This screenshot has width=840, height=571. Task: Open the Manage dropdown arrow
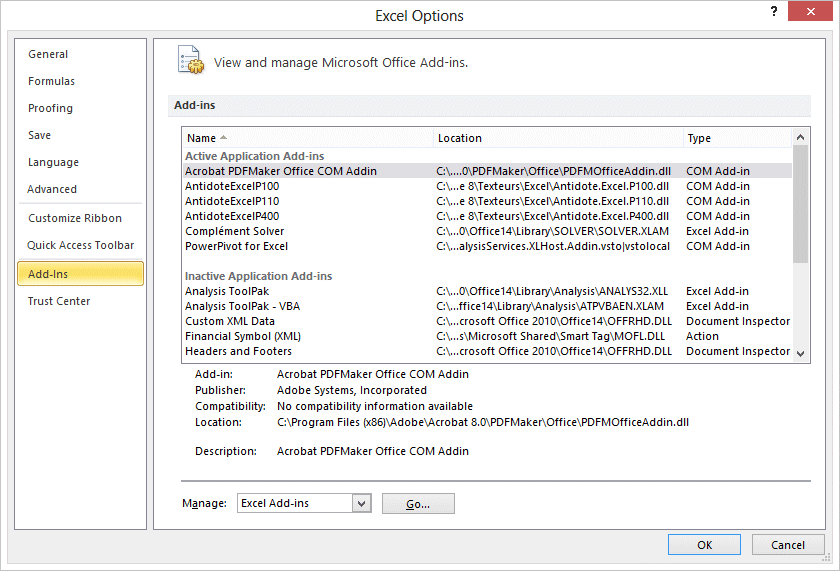click(x=362, y=504)
